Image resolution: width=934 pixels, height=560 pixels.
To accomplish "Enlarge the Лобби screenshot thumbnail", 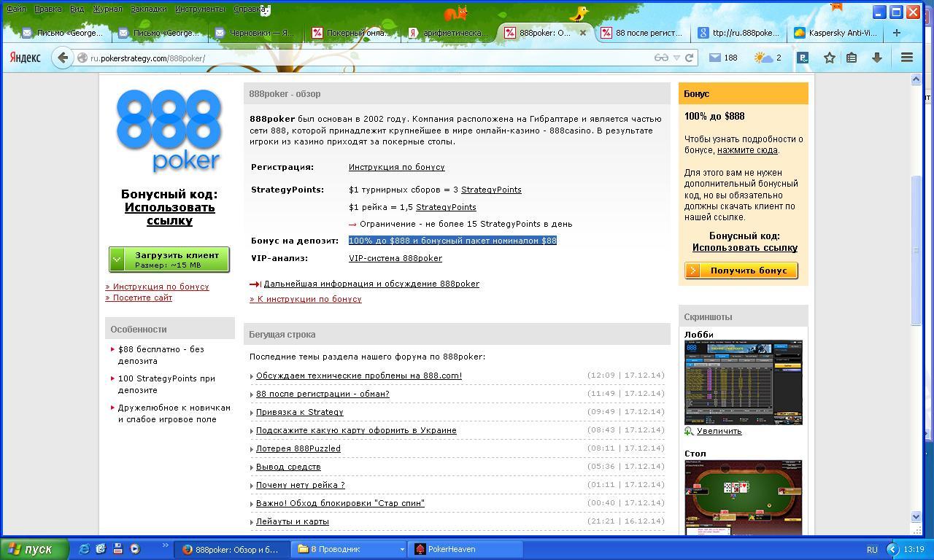I will coord(744,382).
